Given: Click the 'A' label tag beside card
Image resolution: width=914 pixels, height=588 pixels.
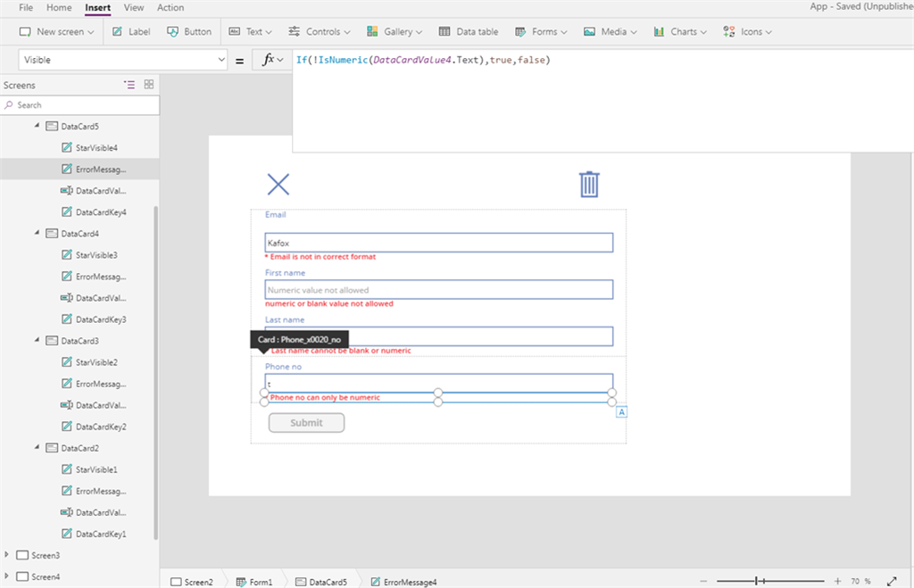Looking at the screenshot, I should coord(621,412).
